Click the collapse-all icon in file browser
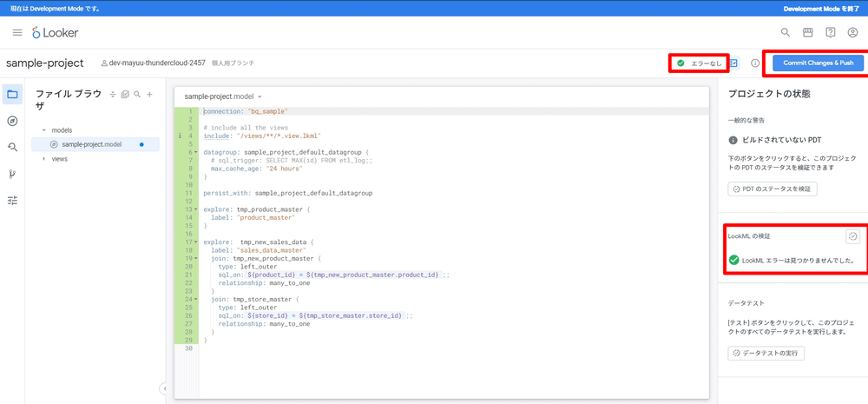This screenshot has width=868, height=404. [x=112, y=95]
